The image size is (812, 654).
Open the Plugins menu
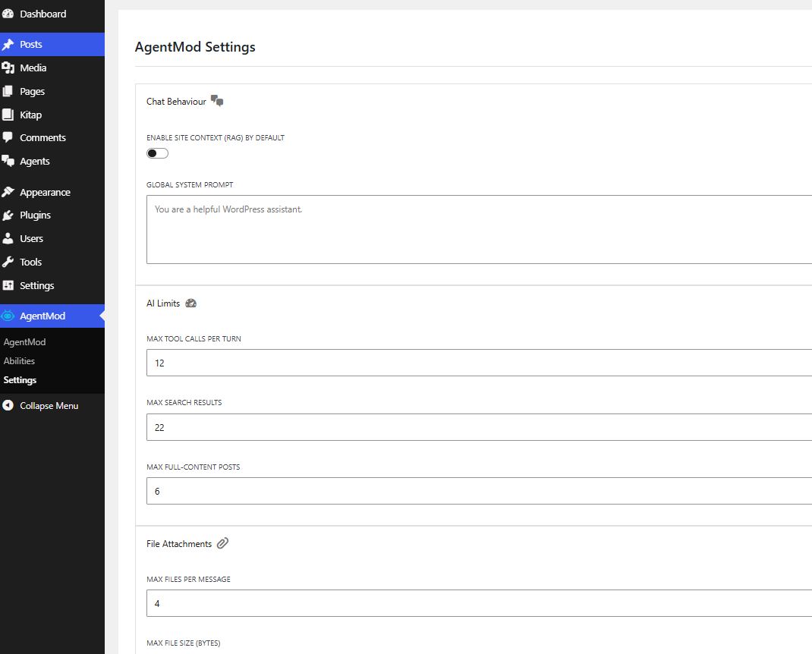tap(52, 215)
